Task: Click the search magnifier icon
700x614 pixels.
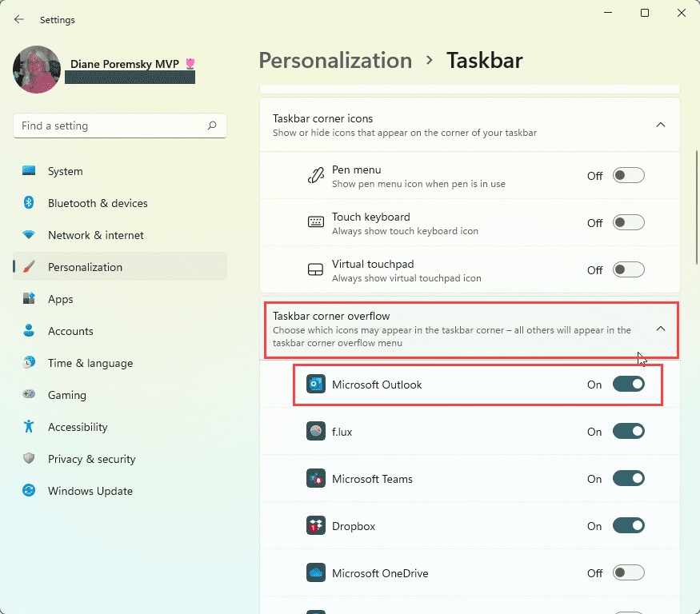Action: [212, 126]
